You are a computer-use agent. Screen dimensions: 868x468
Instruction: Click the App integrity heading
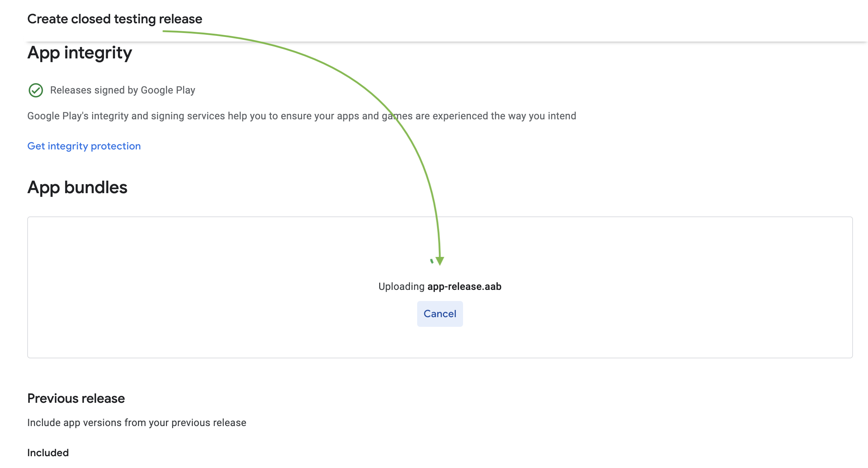(x=80, y=53)
